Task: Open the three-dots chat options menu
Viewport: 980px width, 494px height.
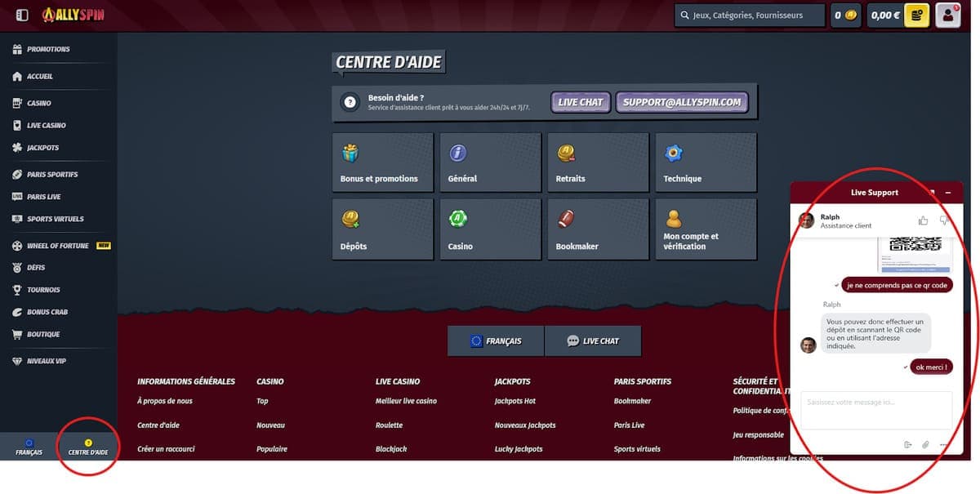Action: [943, 445]
